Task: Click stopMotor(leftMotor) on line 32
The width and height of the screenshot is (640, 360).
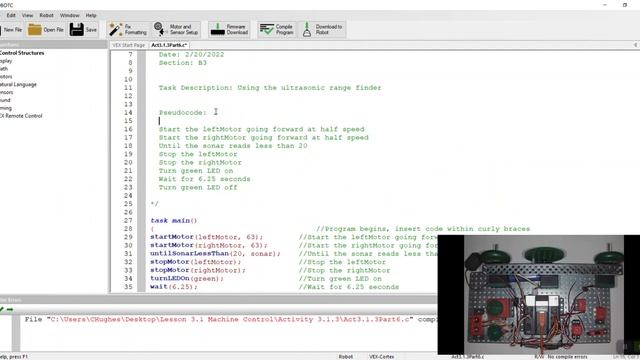Action: [x=196, y=262]
